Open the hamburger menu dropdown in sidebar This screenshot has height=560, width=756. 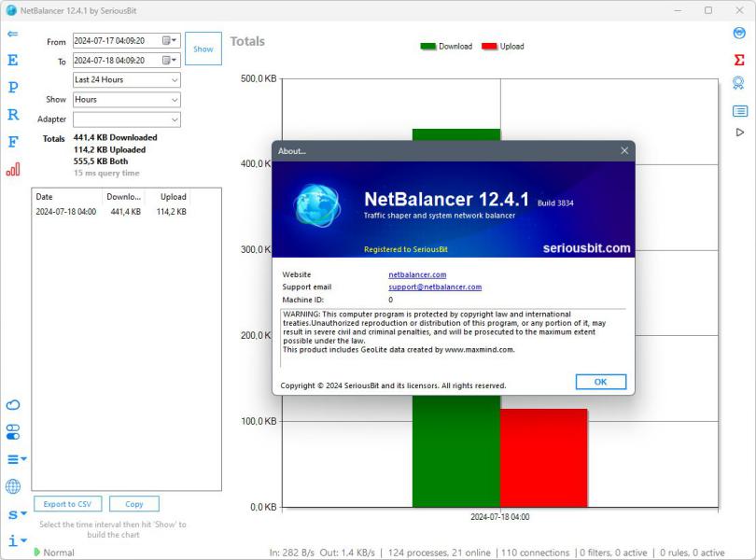coord(17,459)
